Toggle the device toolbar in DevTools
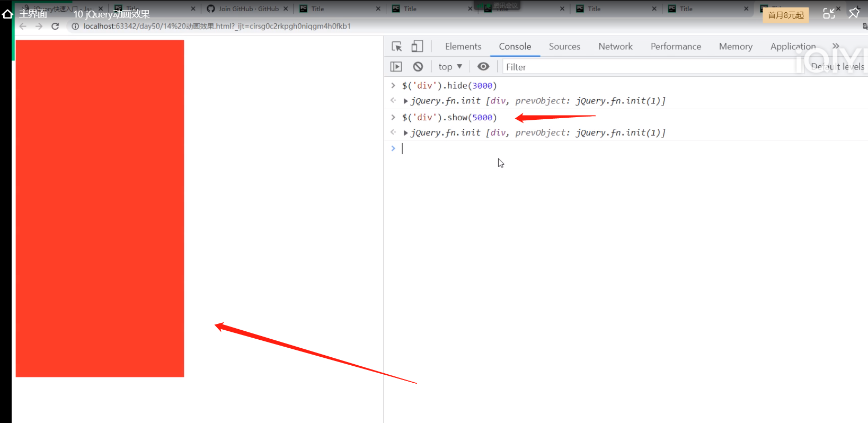868x423 pixels. coord(418,47)
